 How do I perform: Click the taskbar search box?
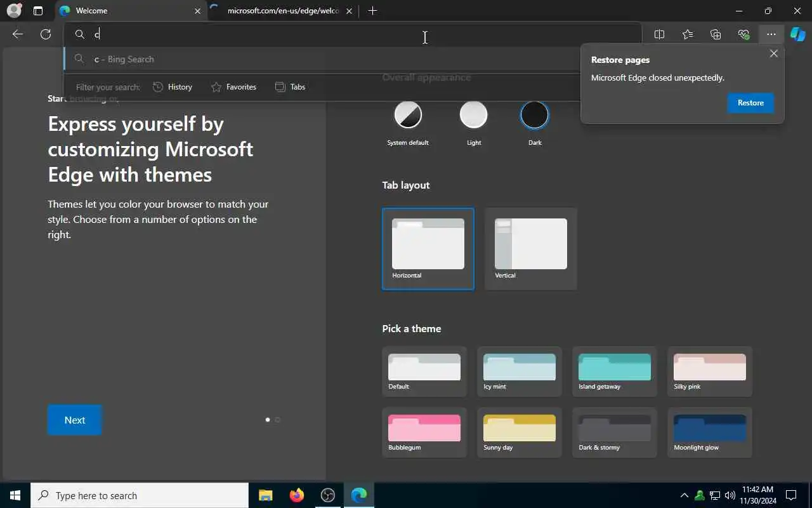tap(140, 495)
